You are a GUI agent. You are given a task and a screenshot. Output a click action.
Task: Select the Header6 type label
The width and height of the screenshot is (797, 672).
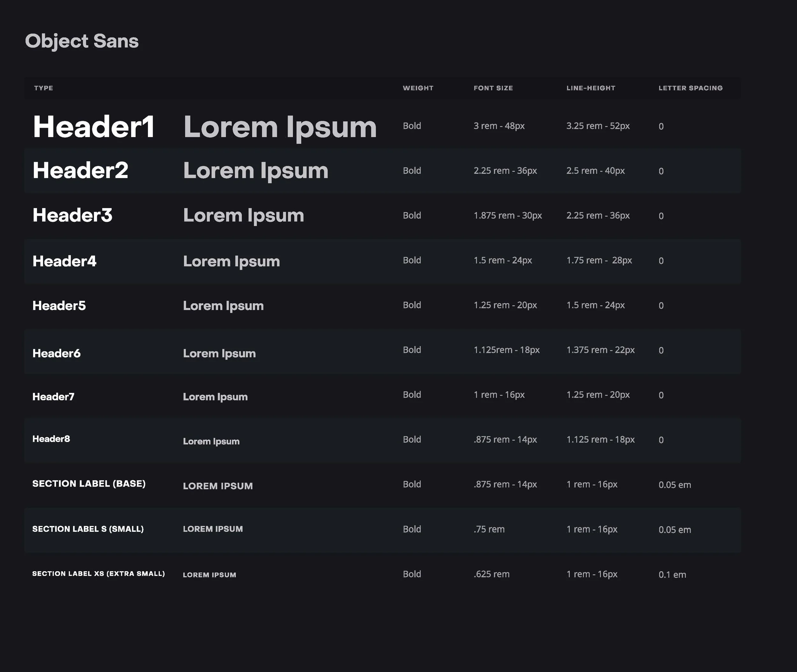pos(56,353)
